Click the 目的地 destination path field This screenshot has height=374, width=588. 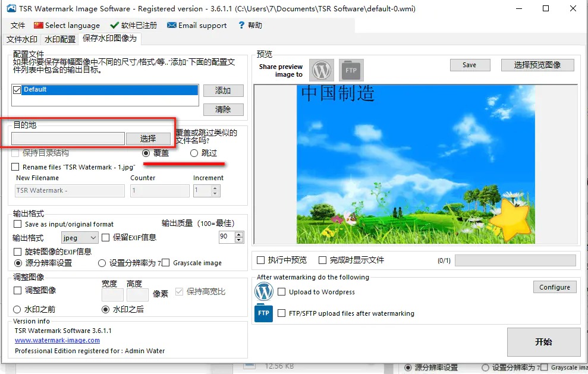tap(68, 139)
